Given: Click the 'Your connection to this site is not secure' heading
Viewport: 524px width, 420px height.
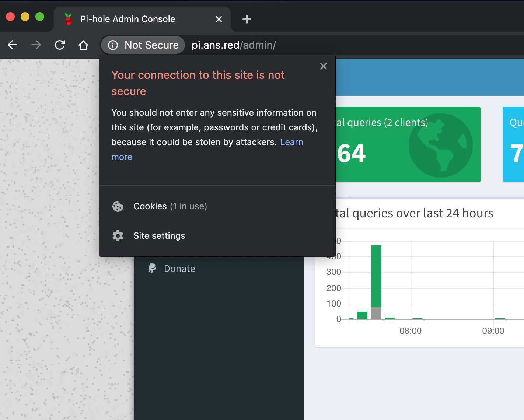Looking at the screenshot, I should [198, 83].
